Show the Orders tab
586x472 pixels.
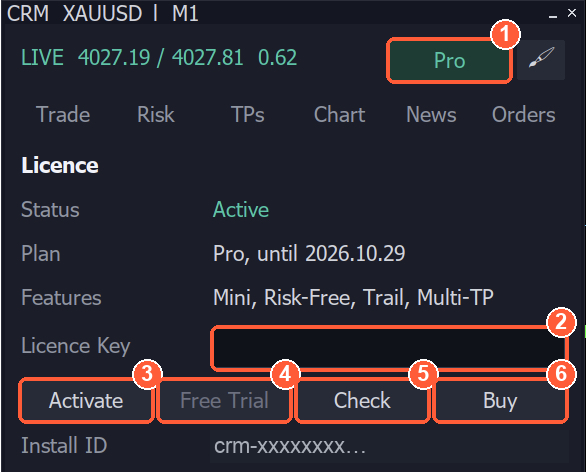pyautogui.click(x=524, y=114)
